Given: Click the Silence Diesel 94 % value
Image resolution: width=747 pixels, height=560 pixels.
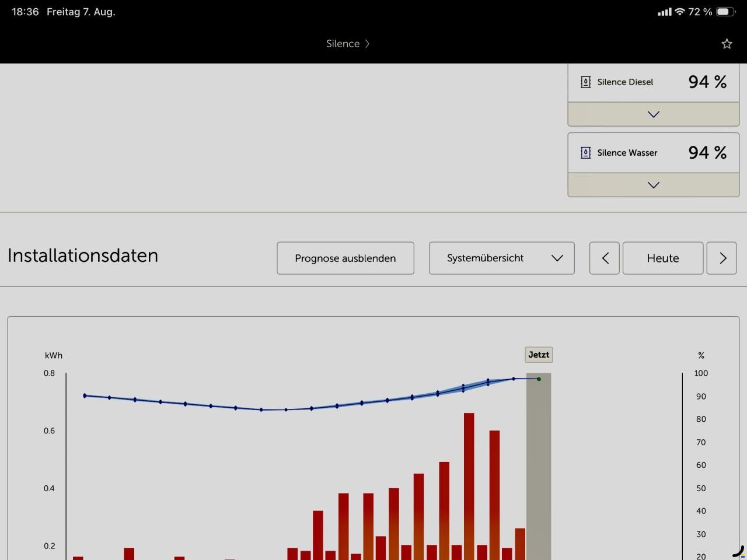Looking at the screenshot, I should coord(707,82).
